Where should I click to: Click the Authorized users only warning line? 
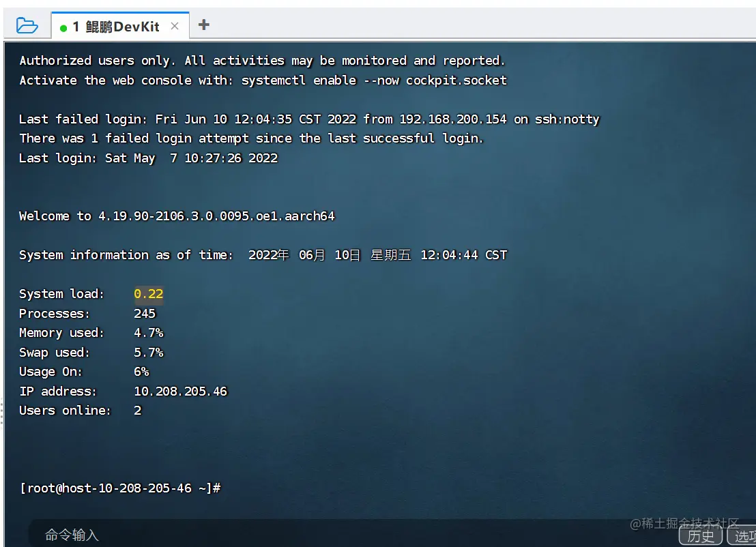coord(262,61)
